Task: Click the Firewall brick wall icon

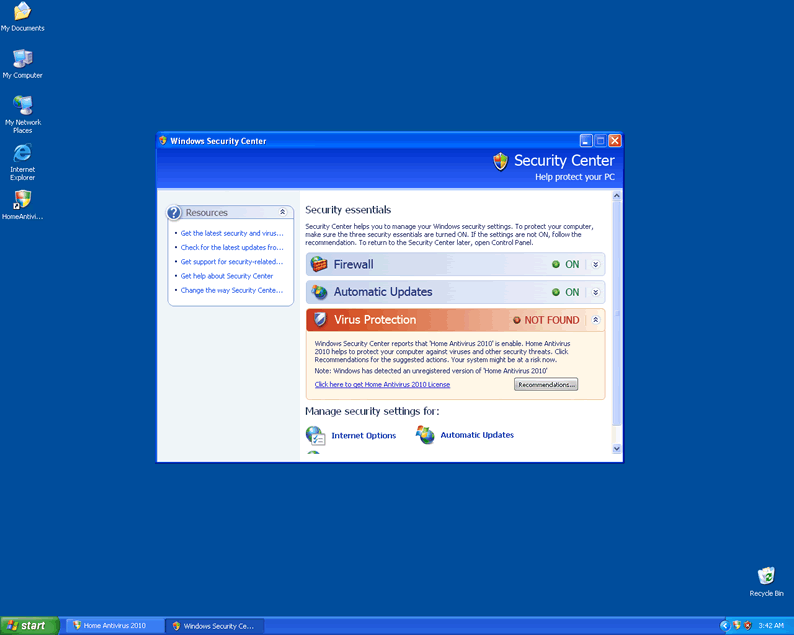Action: (x=319, y=264)
